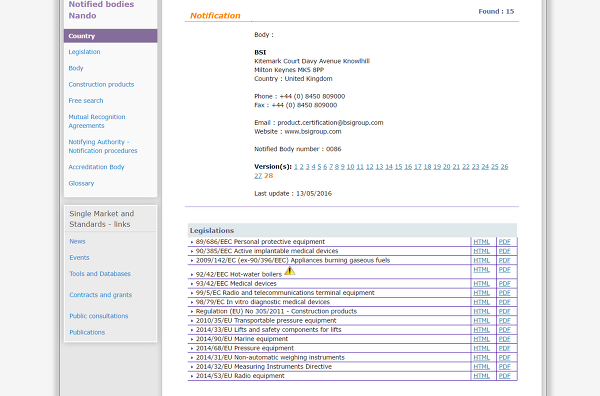This screenshot has height=396, width=600.
Task: Click the email product.certification@bsigroup.com
Action: [330, 123]
